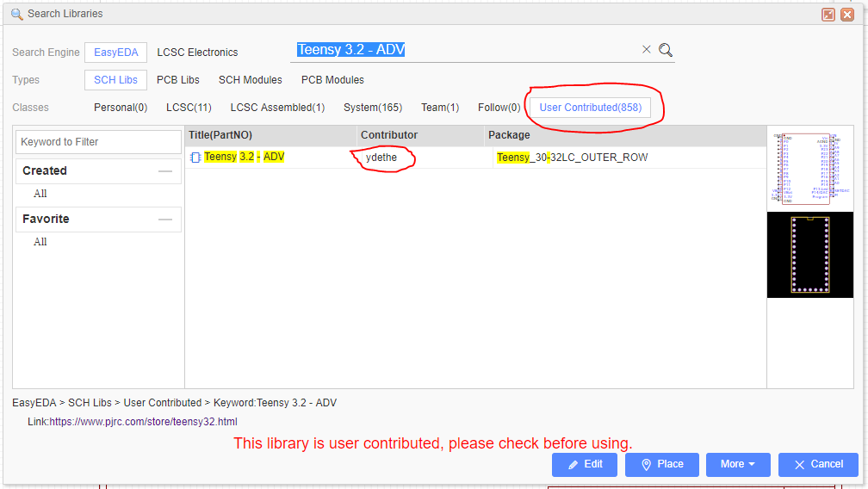Click the Place button
868x489 pixels.
662,465
